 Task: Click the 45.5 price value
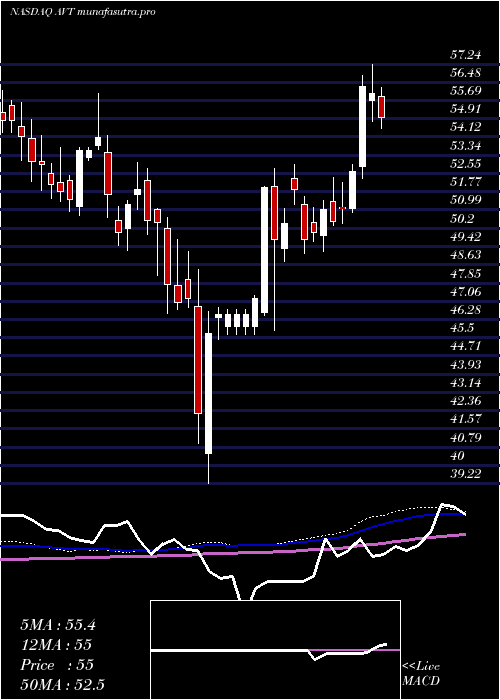click(x=462, y=328)
